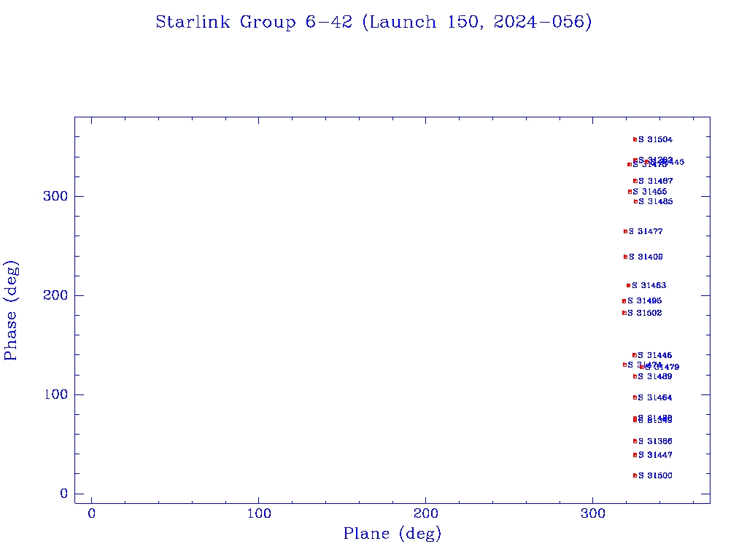Select the 'S 31447' satellite label
This screenshot has width=747, height=560.
(655, 455)
